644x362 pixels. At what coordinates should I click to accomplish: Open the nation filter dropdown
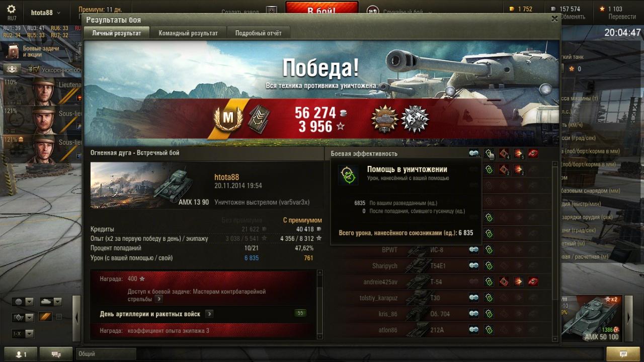[23, 302]
